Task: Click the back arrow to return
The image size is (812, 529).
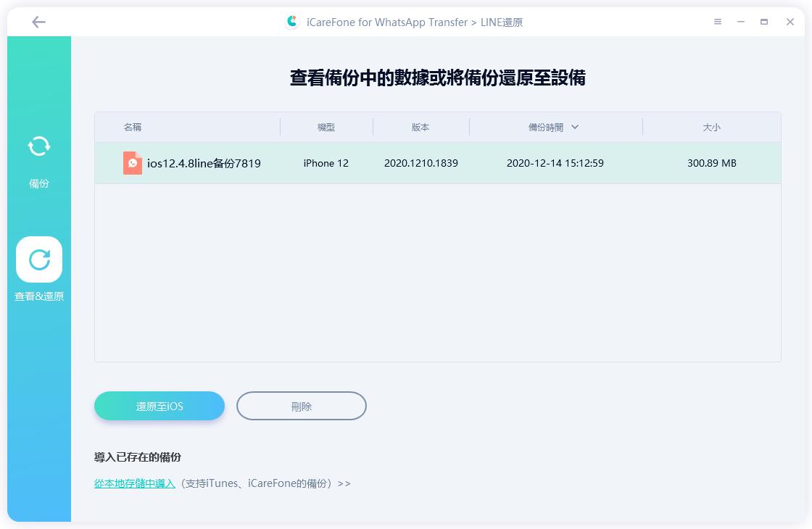Action: [38, 22]
